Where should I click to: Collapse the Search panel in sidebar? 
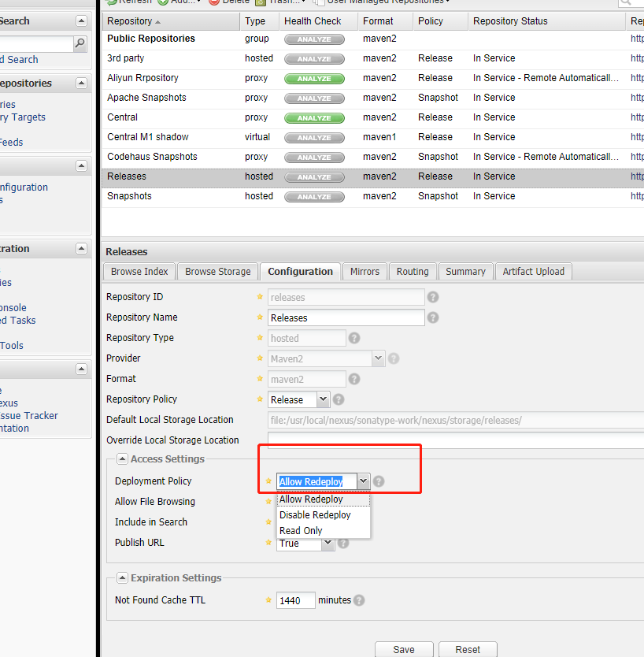81,21
